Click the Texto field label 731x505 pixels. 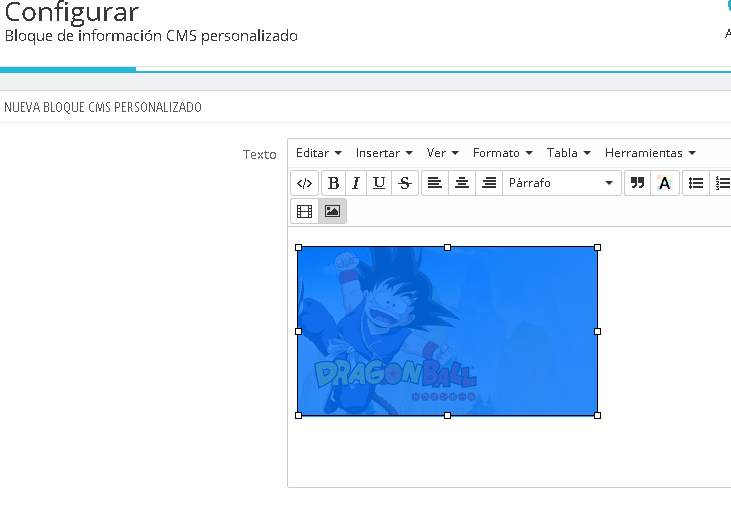[259, 154]
